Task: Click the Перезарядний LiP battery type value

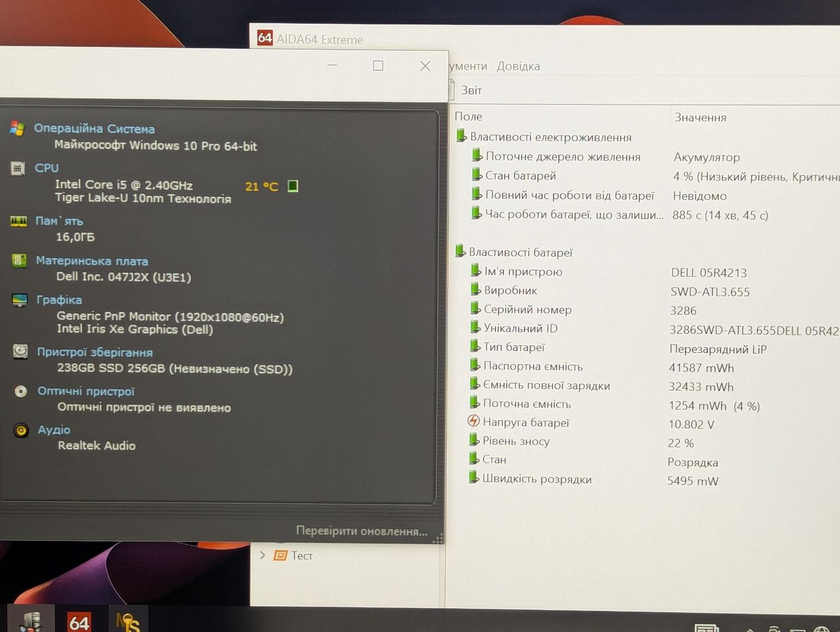Action: click(x=718, y=349)
